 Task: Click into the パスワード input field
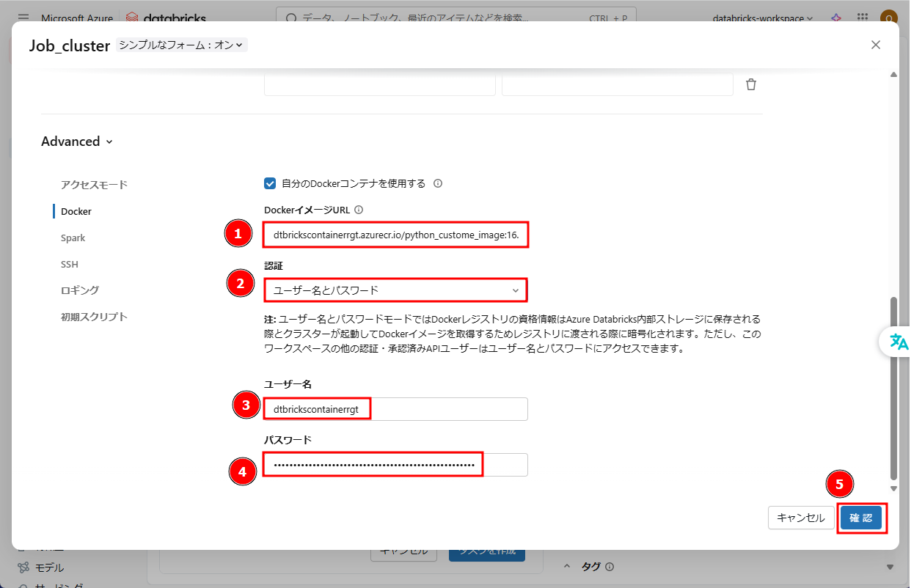tap(395, 465)
